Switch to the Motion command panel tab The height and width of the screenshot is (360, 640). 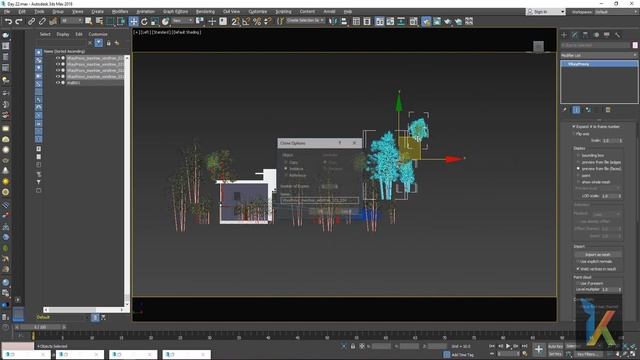[x=596, y=35]
